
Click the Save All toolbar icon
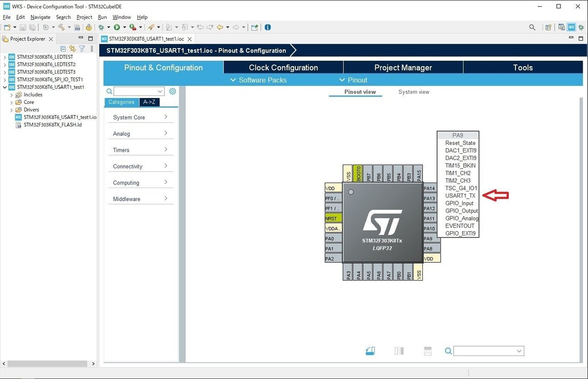point(32,27)
